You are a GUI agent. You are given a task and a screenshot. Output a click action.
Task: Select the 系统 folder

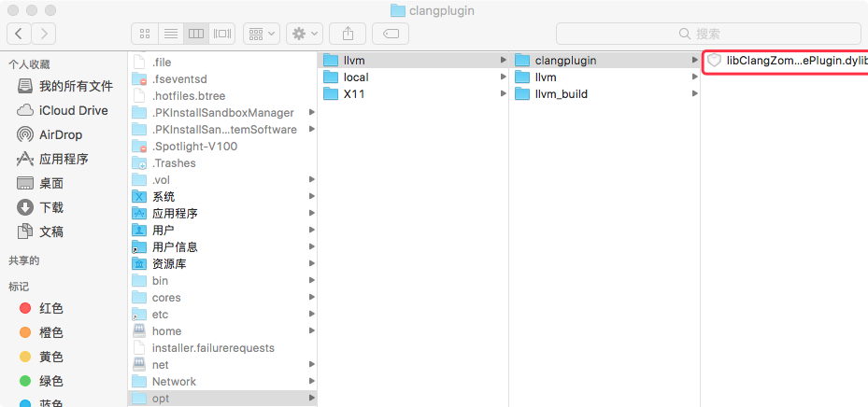pos(222,196)
